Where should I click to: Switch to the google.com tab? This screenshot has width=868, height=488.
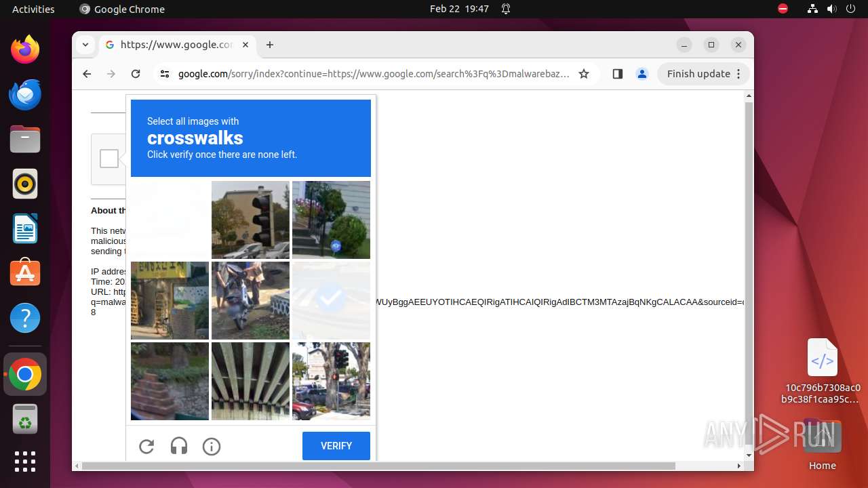176,45
